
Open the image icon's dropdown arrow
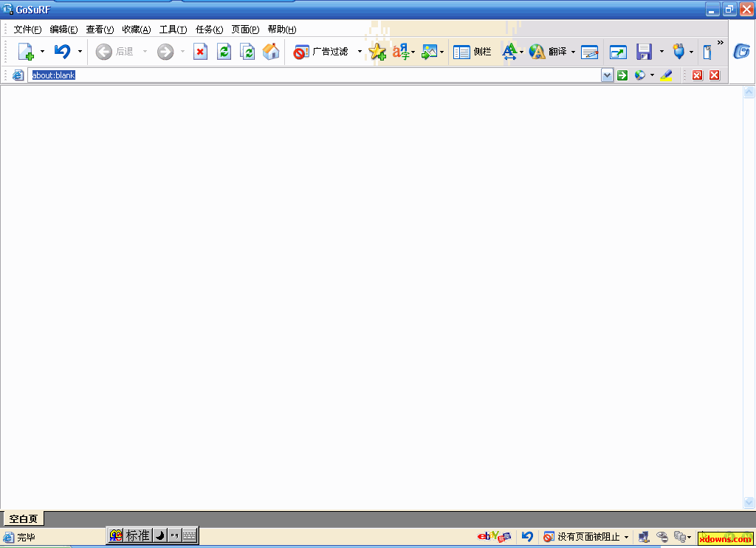click(x=441, y=52)
